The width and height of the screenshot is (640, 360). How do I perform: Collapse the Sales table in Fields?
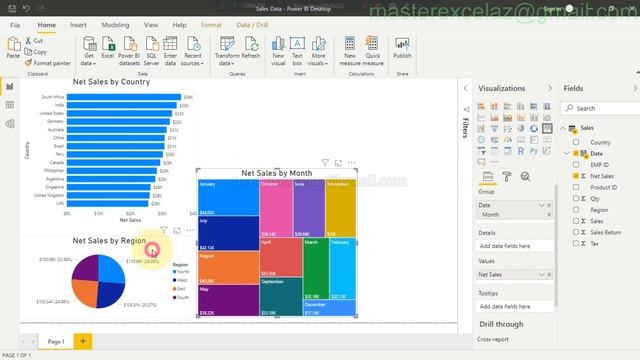[564, 128]
